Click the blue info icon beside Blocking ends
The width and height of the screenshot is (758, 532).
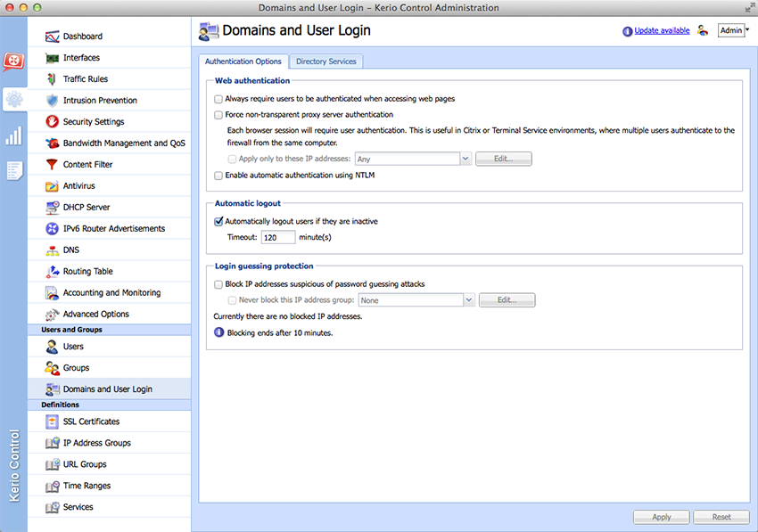pyautogui.click(x=219, y=332)
